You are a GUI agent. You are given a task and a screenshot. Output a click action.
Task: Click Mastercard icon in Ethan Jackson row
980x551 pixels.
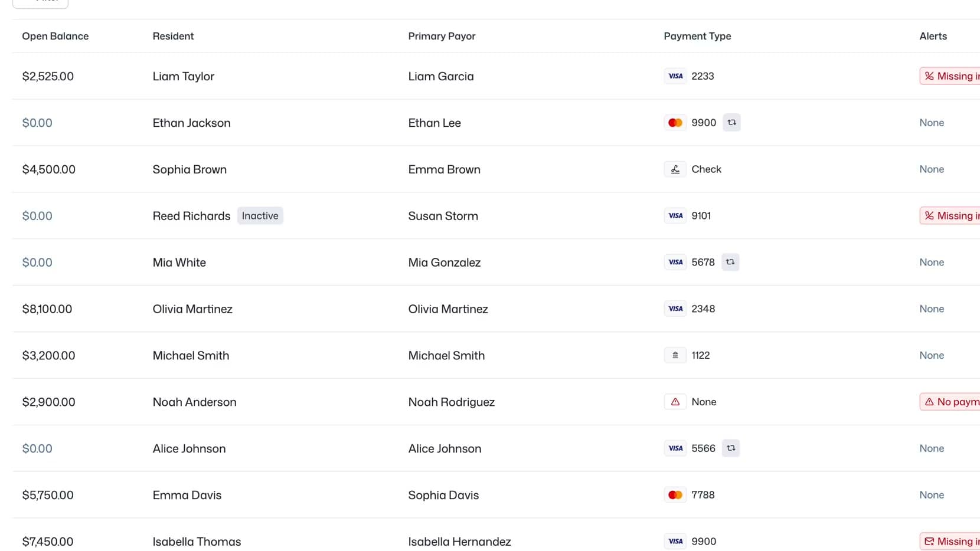[675, 123]
